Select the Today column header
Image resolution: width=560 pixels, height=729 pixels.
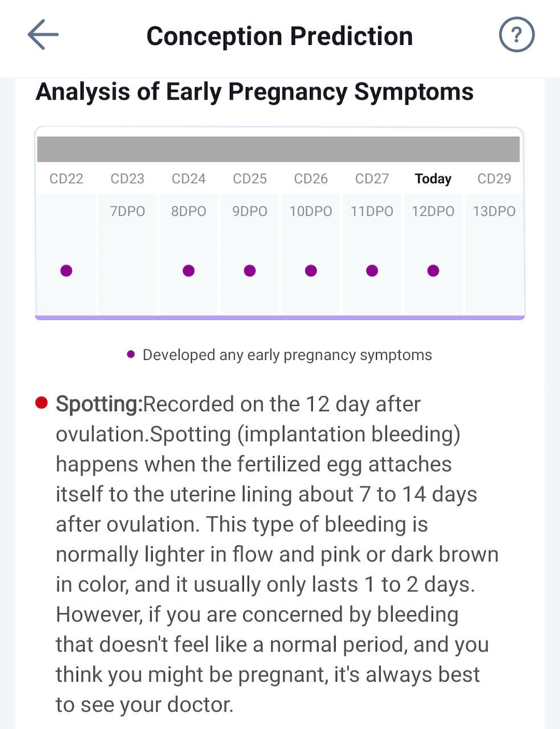click(x=433, y=179)
